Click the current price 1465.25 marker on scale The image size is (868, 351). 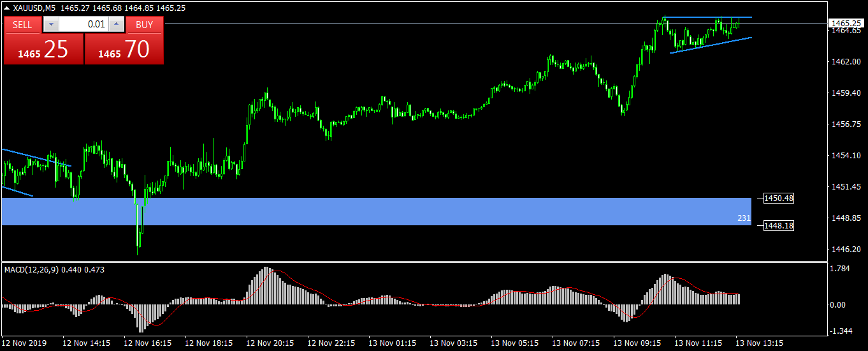click(846, 23)
